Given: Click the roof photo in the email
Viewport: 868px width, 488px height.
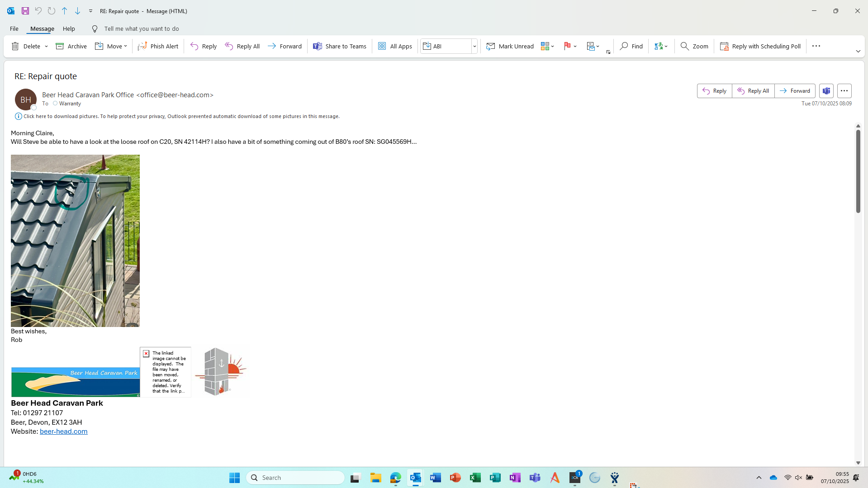Looking at the screenshot, I should 75,241.
